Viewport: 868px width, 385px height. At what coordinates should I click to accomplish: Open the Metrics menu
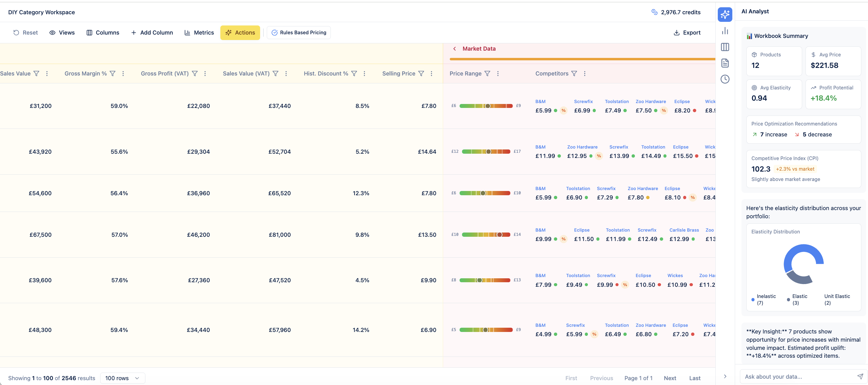[x=199, y=33]
